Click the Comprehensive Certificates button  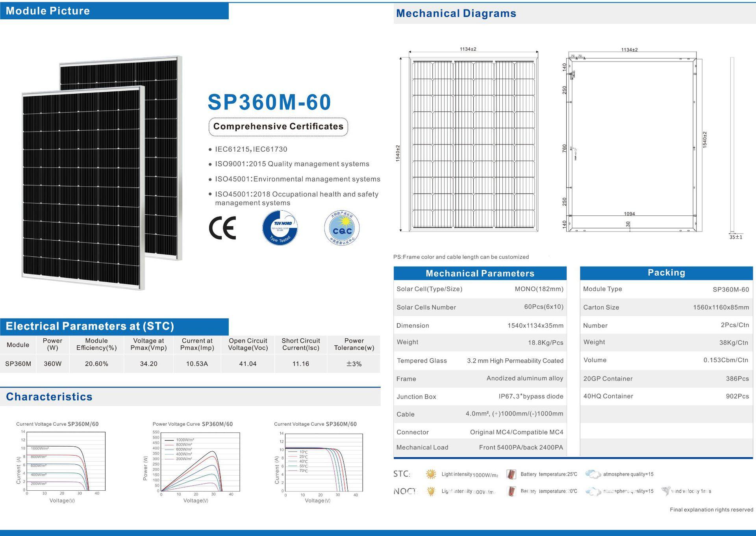point(278,126)
